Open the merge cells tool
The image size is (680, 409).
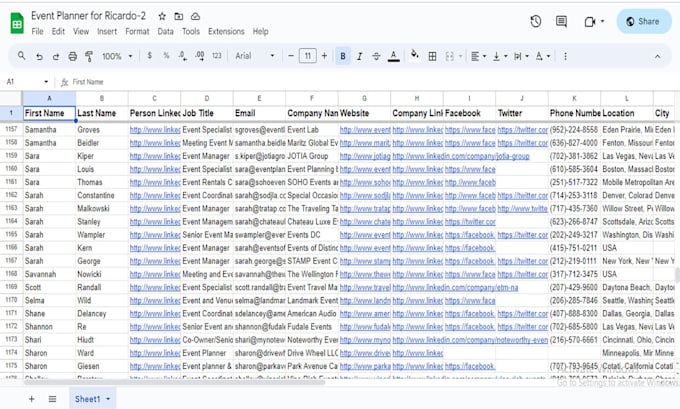click(x=450, y=56)
